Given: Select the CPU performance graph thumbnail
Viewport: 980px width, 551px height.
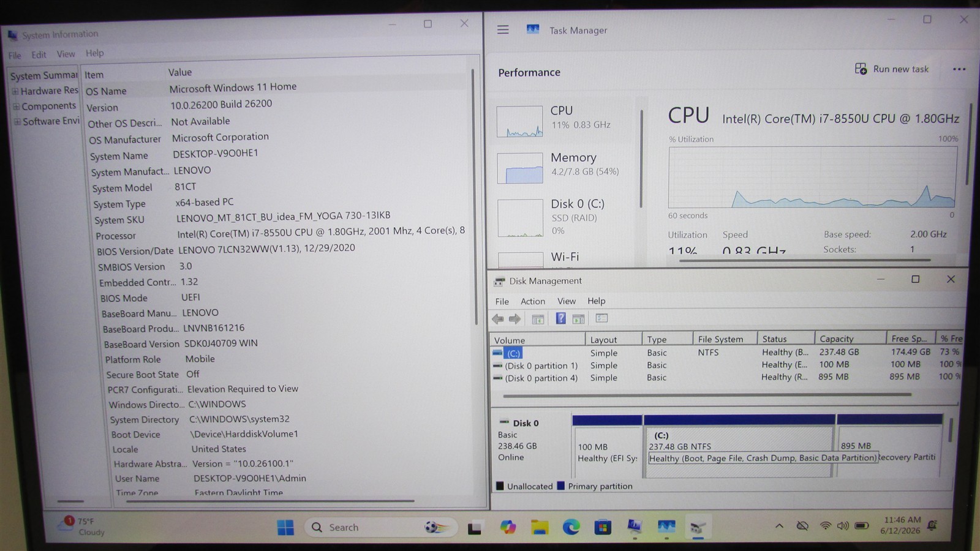Looking at the screenshot, I should coord(519,121).
